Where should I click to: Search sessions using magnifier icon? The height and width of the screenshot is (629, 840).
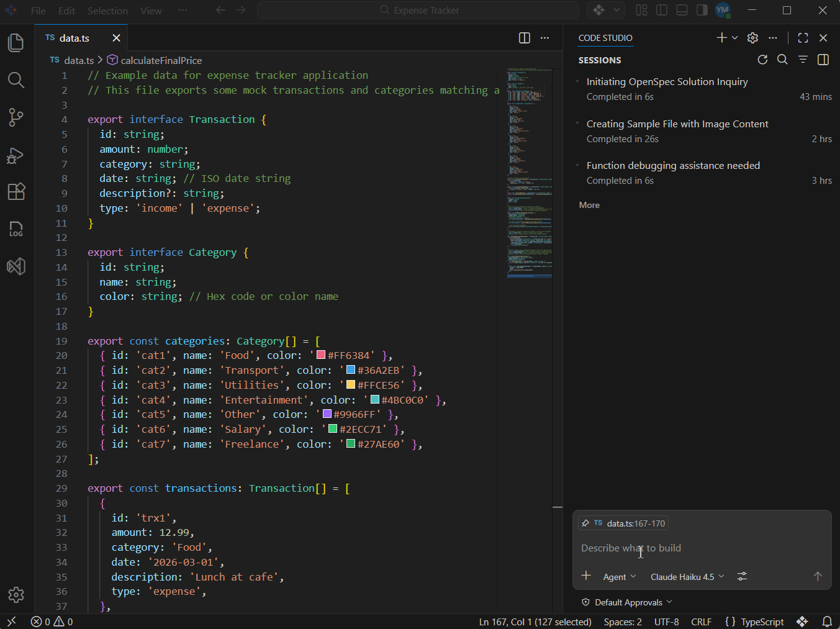click(x=783, y=60)
